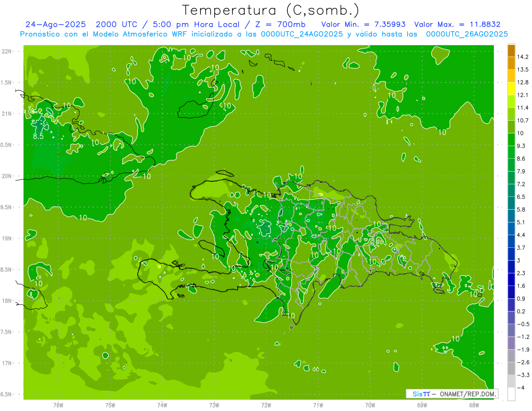Select the purple swatch between -1.9 and -1.2
This screenshot has width=532, height=411.
[x=511, y=343]
